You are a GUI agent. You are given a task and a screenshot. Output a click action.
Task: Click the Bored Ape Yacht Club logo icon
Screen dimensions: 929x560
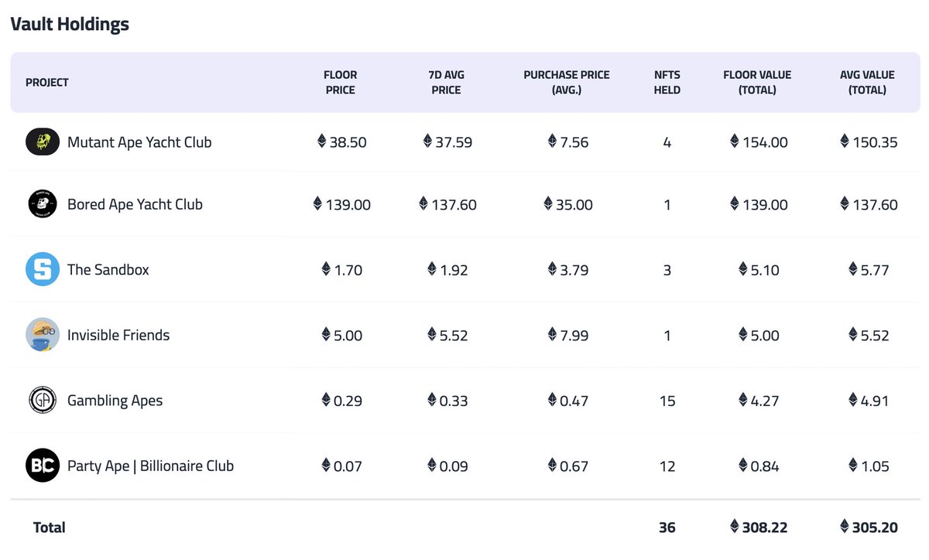coord(43,204)
